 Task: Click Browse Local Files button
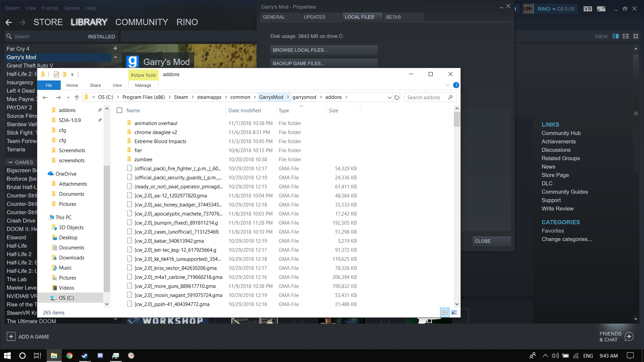point(324,50)
